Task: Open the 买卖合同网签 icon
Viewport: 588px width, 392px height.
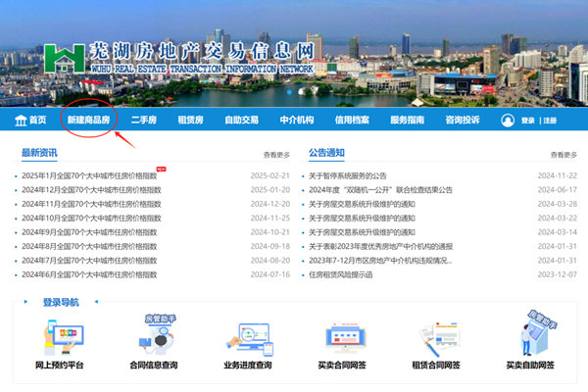Action: 341,339
